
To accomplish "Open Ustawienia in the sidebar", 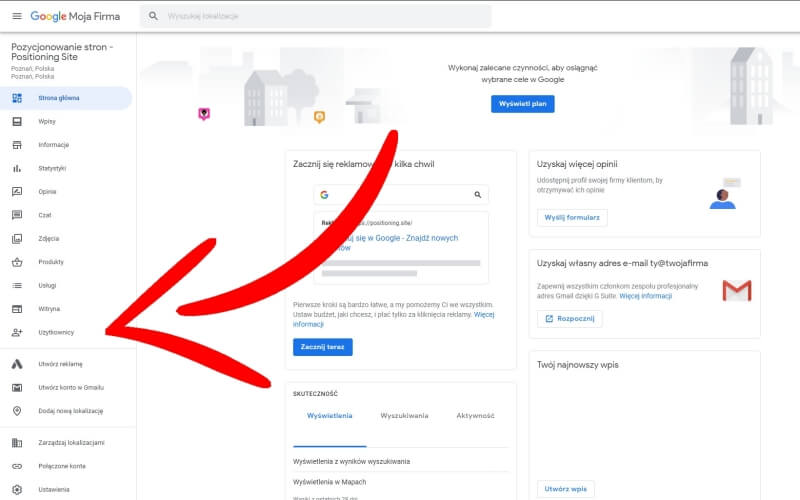I will 66,490.
